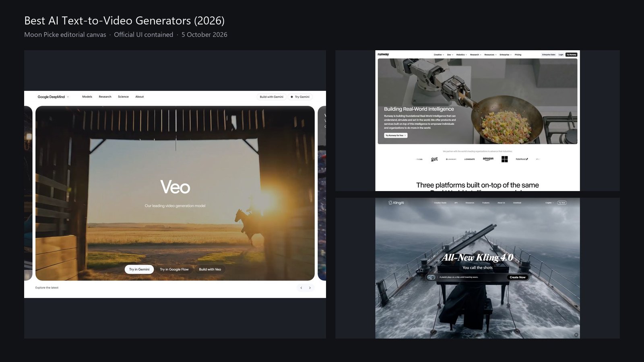Expand the Robotics menu on Runway
The image size is (644, 362).
click(x=462, y=55)
